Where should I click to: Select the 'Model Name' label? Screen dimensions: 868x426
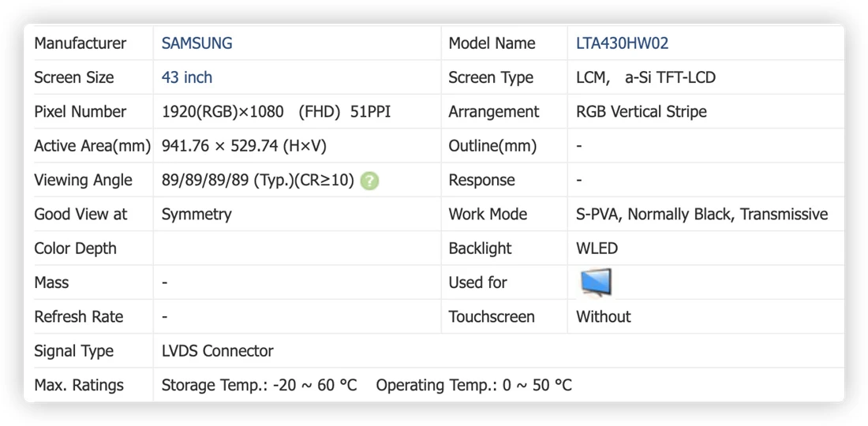click(492, 43)
